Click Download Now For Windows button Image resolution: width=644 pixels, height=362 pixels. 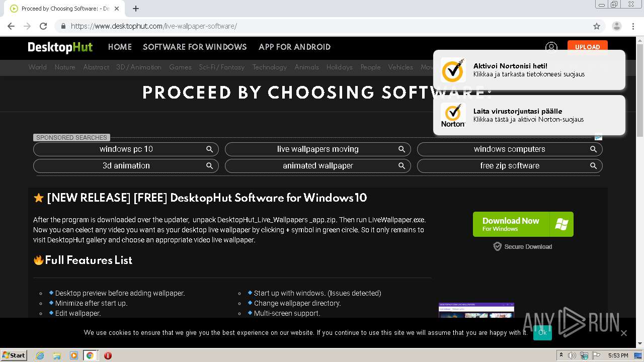click(x=523, y=224)
